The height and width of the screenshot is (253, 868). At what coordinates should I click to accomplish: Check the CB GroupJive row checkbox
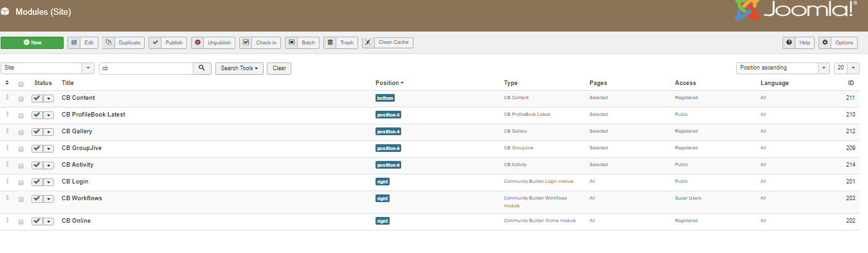point(21,149)
